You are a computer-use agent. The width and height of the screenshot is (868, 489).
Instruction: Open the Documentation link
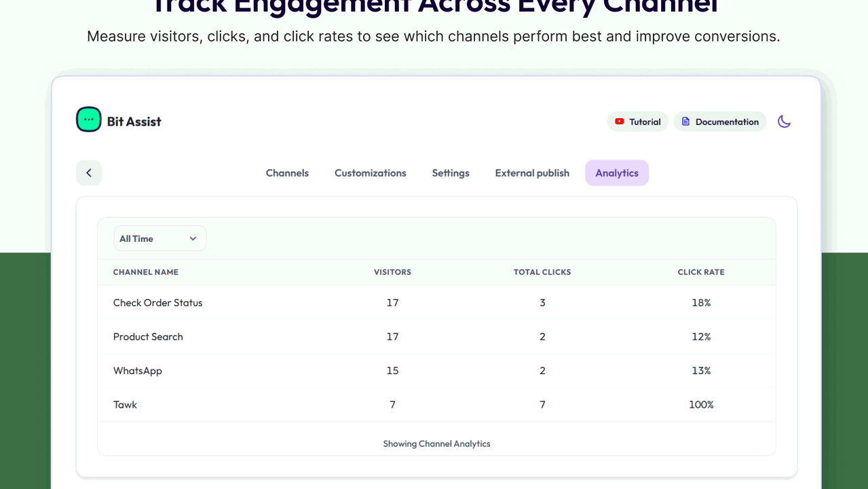[x=720, y=122]
